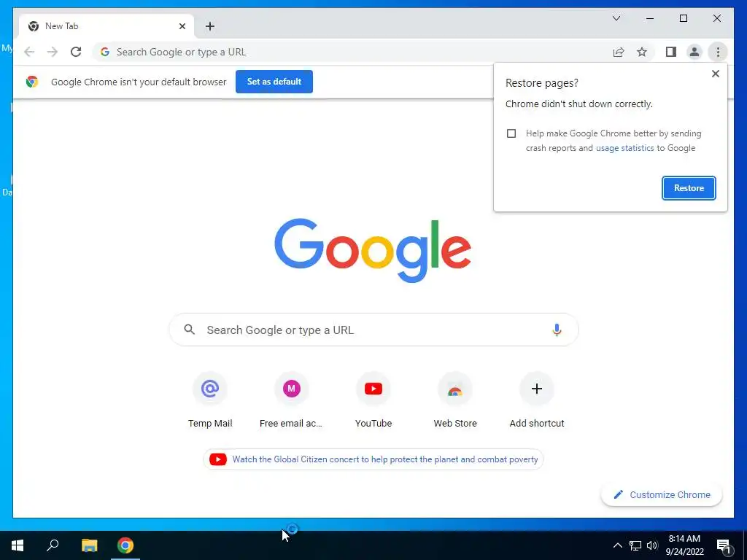Open the Temp Mail shortcut

pyautogui.click(x=210, y=401)
